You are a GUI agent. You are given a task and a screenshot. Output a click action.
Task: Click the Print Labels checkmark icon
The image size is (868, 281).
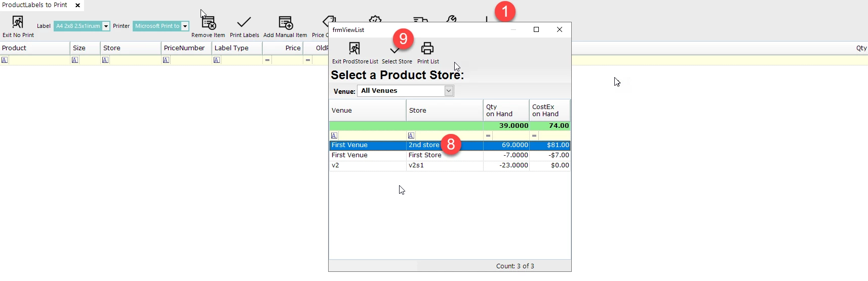click(244, 23)
